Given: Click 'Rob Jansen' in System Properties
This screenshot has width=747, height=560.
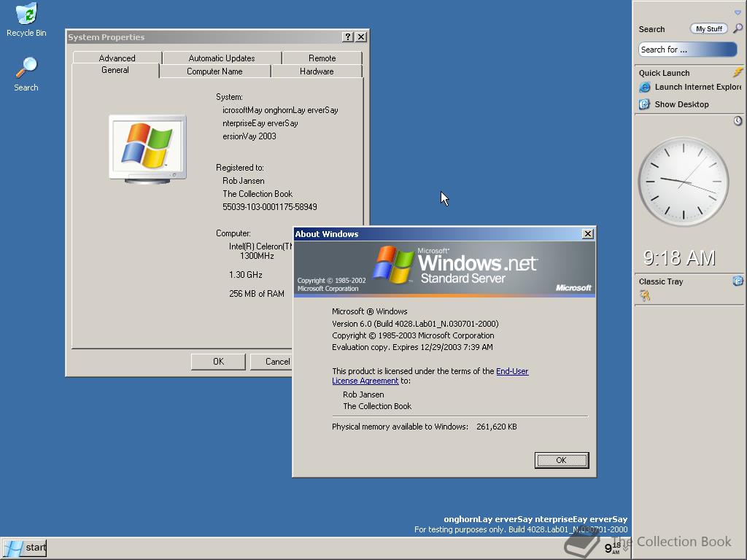Looking at the screenshot, I should tap(244, 181).
